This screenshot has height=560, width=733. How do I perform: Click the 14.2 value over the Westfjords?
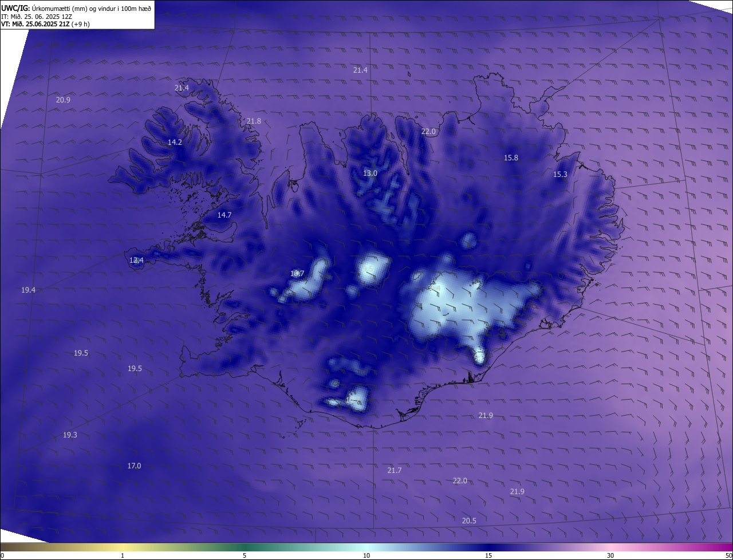175,142
